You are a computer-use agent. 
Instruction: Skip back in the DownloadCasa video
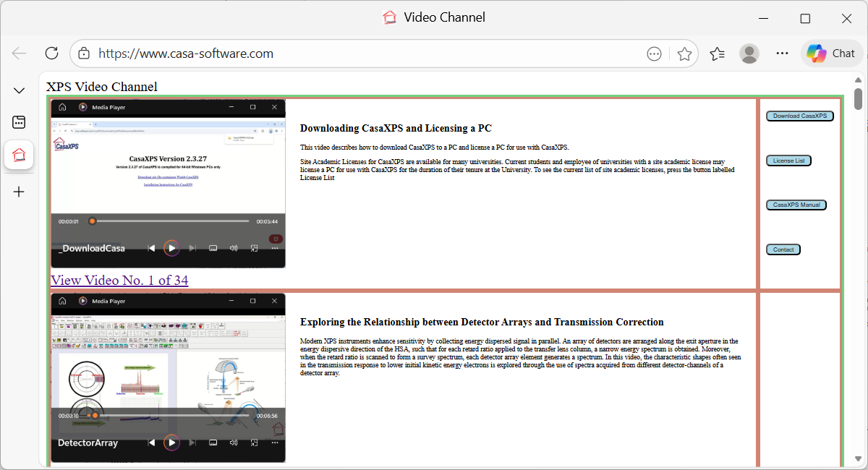point(151,248)
